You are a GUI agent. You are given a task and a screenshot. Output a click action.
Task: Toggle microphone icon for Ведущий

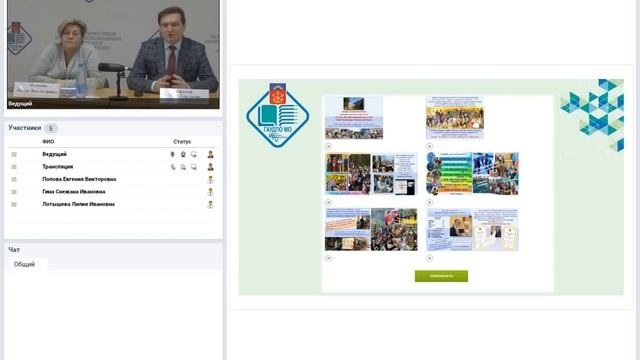pos(172,154)
